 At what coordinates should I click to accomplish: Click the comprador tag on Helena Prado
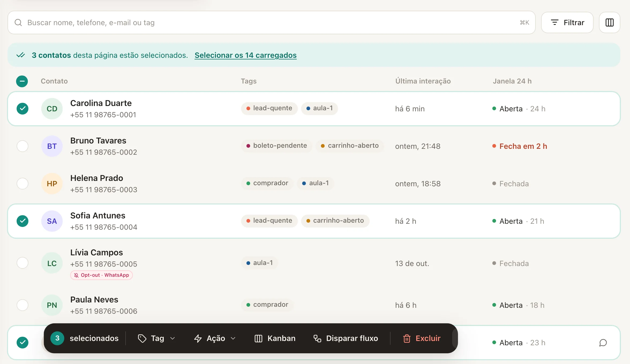pyautogui.click(x=267, y=183)
